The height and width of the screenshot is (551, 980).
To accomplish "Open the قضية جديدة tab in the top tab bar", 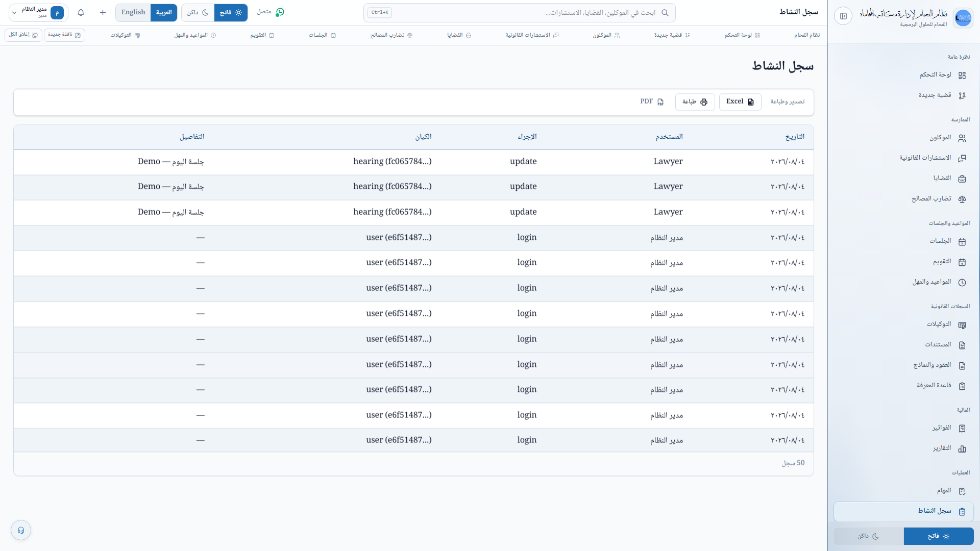I will click(672, 35).
